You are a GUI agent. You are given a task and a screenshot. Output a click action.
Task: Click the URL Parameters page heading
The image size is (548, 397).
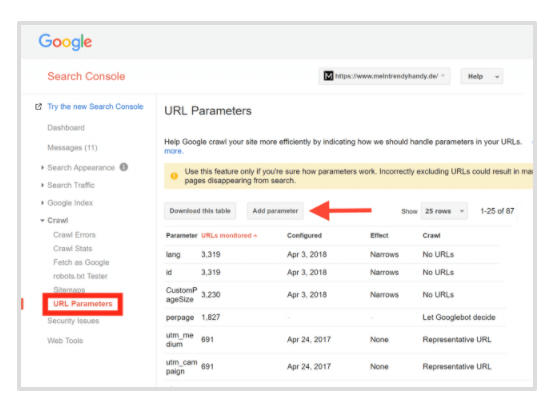[x=208, y=111]
